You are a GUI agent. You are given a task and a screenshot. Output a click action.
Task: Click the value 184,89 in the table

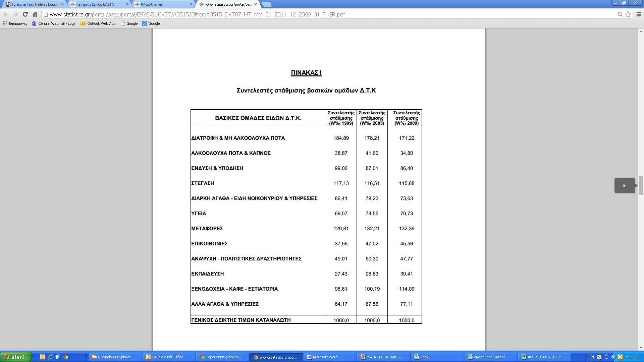click(341, 138)
